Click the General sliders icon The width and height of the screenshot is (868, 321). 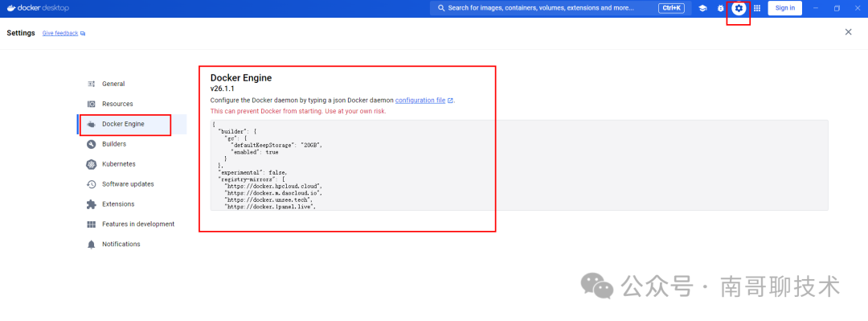92,84
